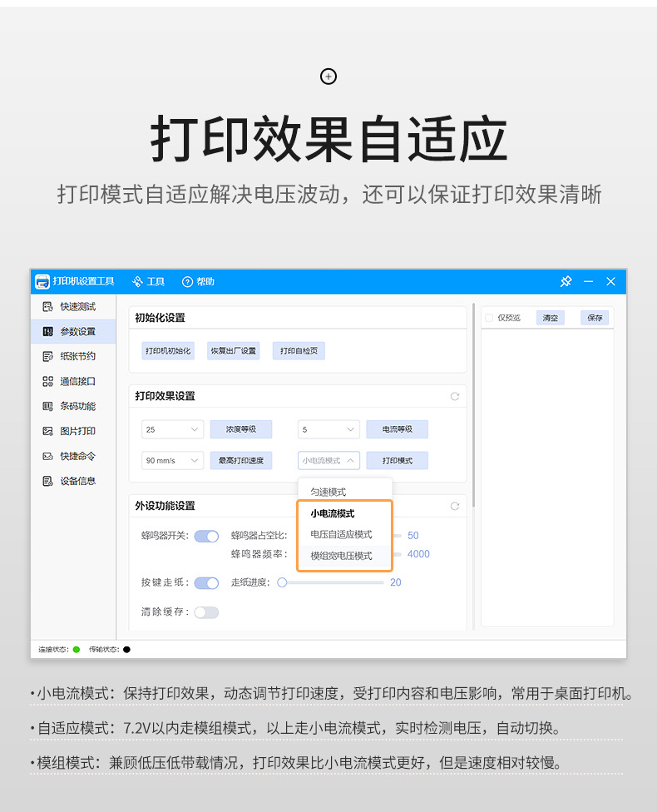
Task: Minimize the printer settings window
Action: [x=588, y=281]
